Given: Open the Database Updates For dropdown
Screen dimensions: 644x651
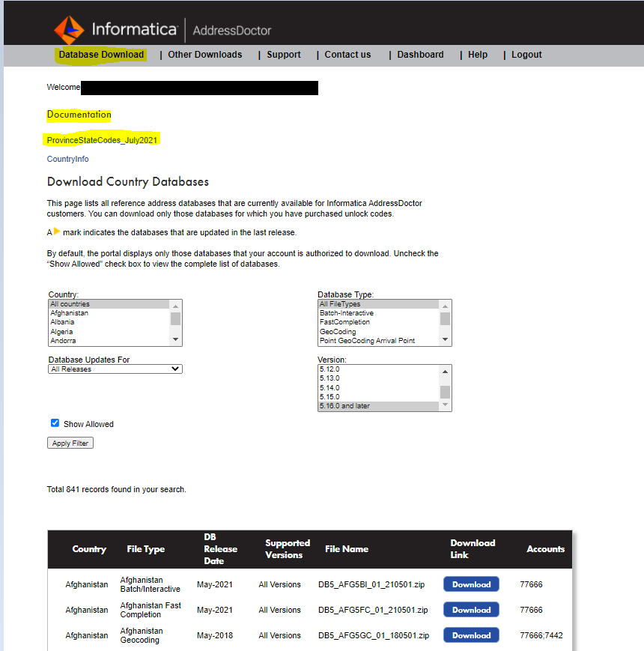Looking at the screenshot, I should pos(115,369).
